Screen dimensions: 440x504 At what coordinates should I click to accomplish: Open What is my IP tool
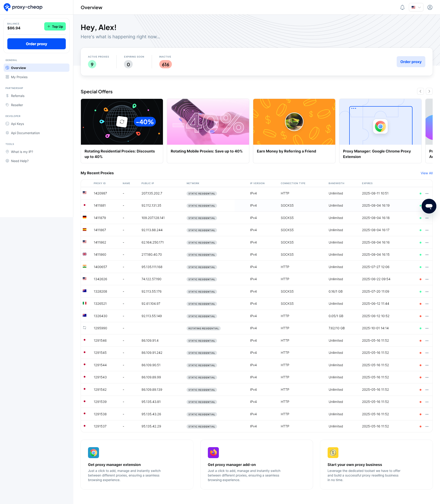[x=22, y=152]
